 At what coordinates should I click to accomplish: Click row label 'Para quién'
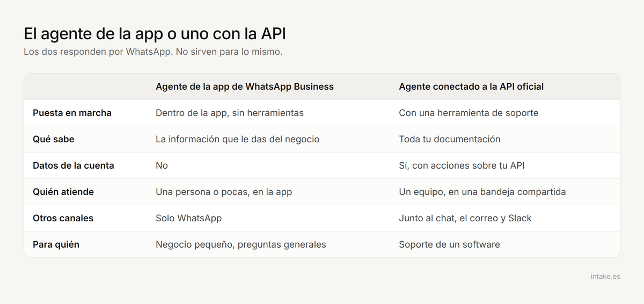56,244
